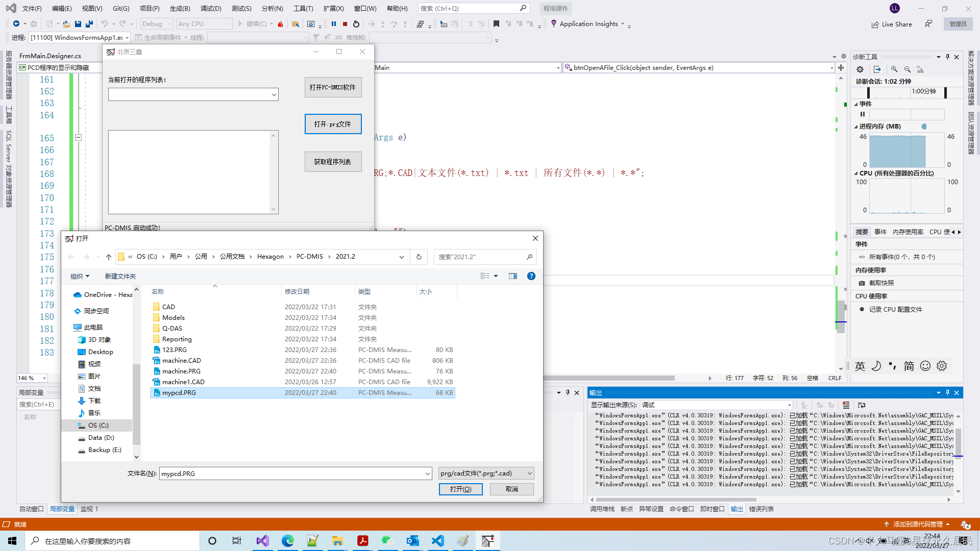Click the 获取程序列表 button
This screenshot has width=980, height=551.
click(333, 162)
